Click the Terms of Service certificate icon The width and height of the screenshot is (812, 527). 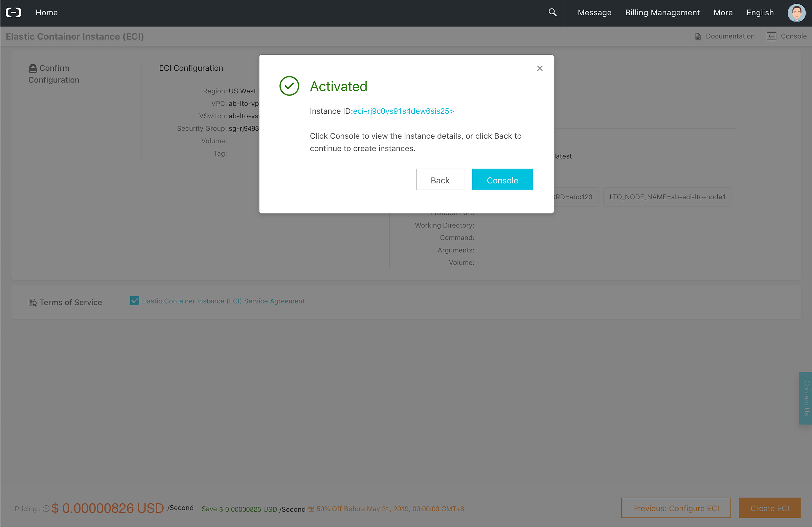coord(33,302)
